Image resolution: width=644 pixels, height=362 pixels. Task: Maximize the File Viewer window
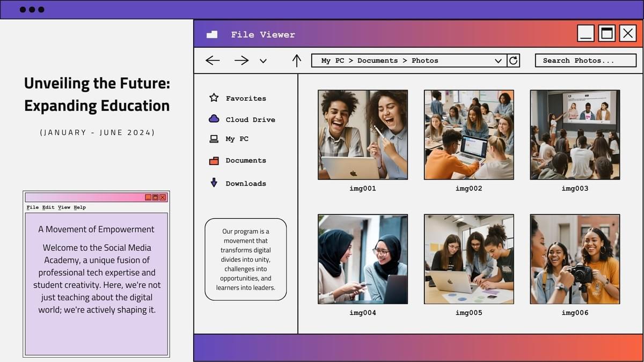click(606, 33)
